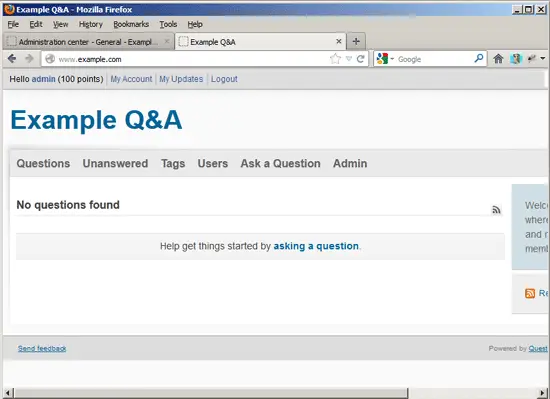Bookmark page with the star icon
The height and width of the screenshot is (399, 550).
coord(335,59)
